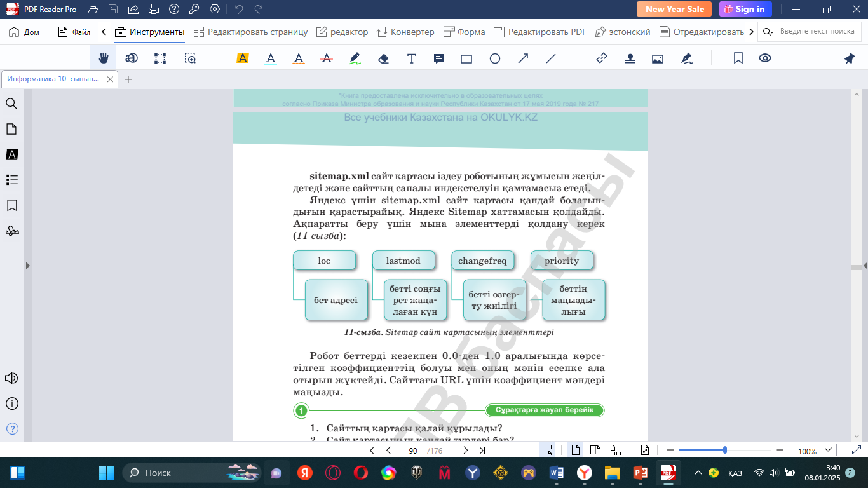The width and height of the screenshot is (868, 488).
Task: Show more ribbon tabs with right chevron
Action: pyautogui.click(x=752, y=32)
